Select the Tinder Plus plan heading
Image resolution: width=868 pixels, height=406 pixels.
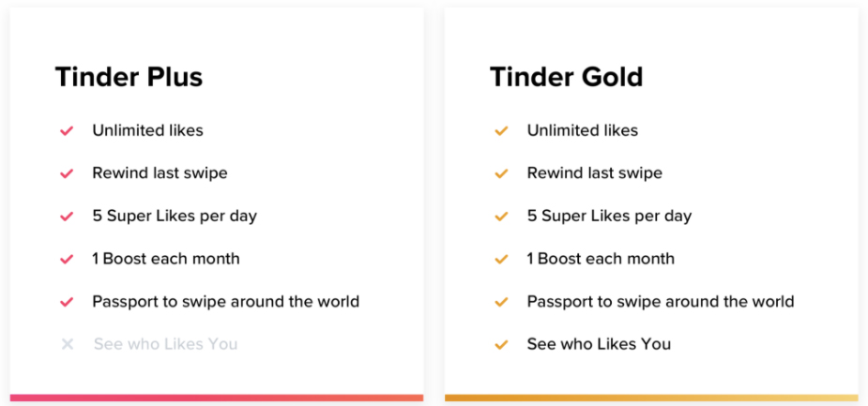[x=129, y=77]
